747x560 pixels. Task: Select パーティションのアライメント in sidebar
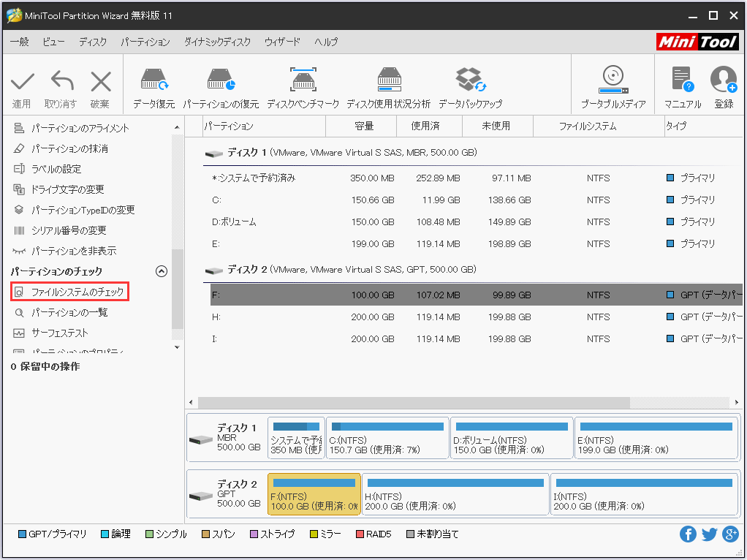click(x=80, y=128)
